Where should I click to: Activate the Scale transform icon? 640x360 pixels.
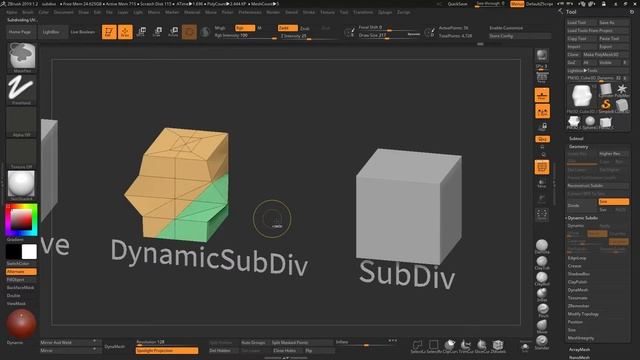(x=157, y=32)
